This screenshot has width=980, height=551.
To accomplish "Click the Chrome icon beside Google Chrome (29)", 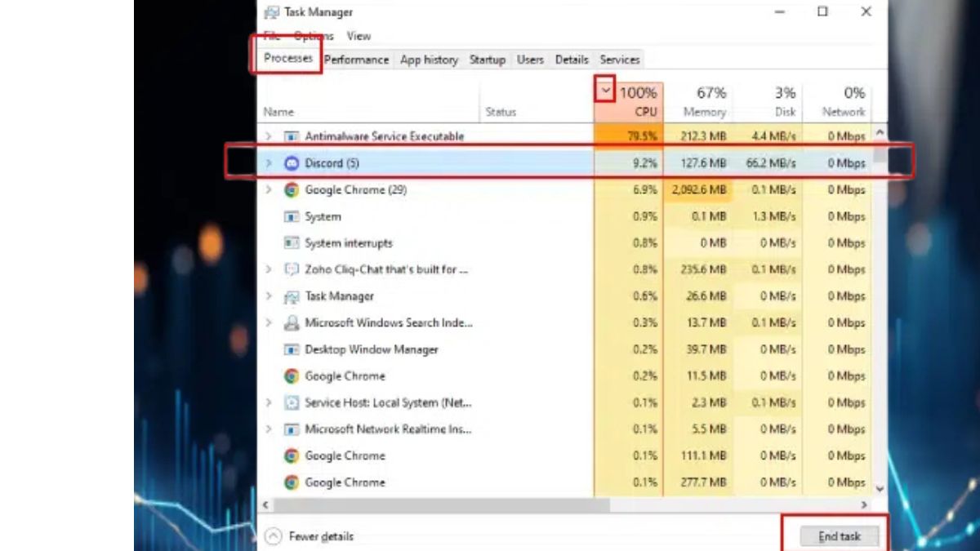I will click(292, 190).
